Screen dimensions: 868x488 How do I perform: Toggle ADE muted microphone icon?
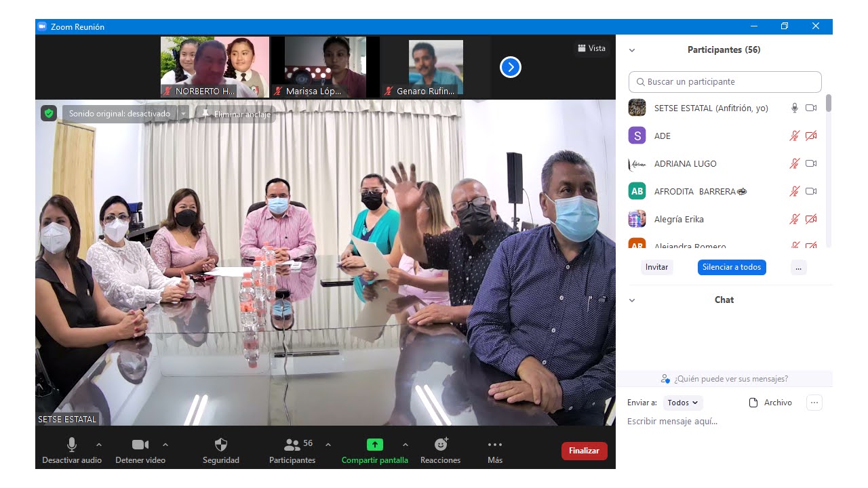pos(795,136)
